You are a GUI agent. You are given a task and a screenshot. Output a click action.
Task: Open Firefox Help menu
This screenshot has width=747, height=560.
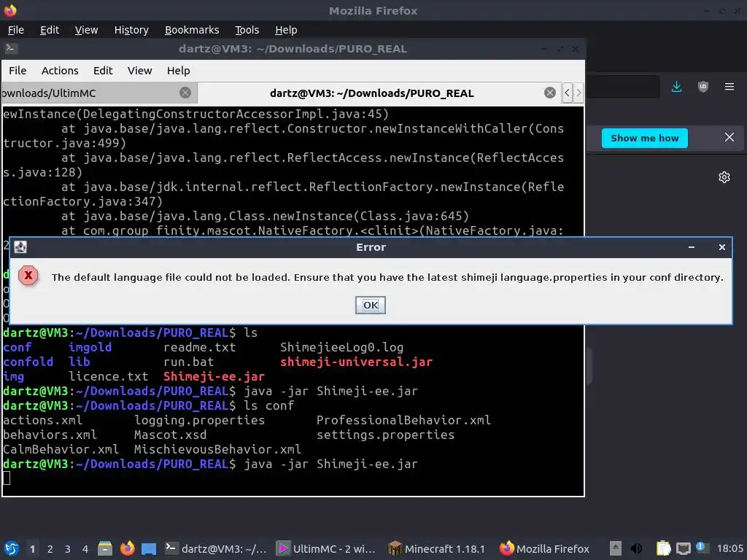click(286, 30)
